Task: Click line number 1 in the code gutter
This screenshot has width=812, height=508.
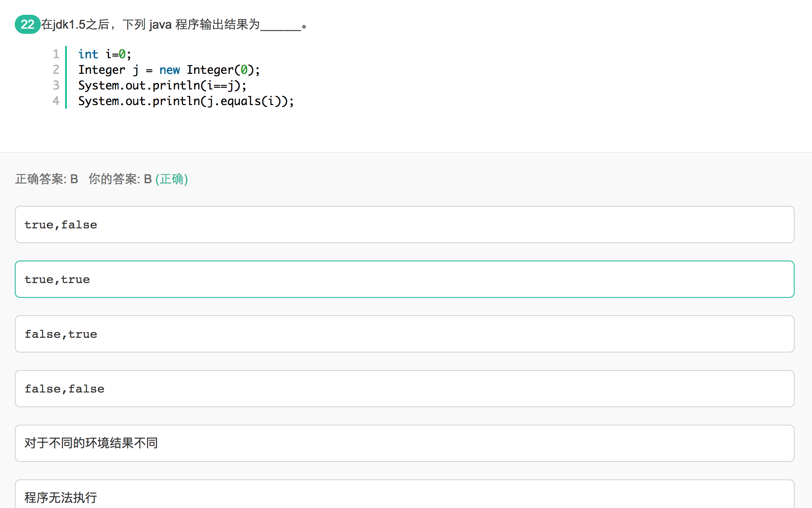Action: [56, 54]
